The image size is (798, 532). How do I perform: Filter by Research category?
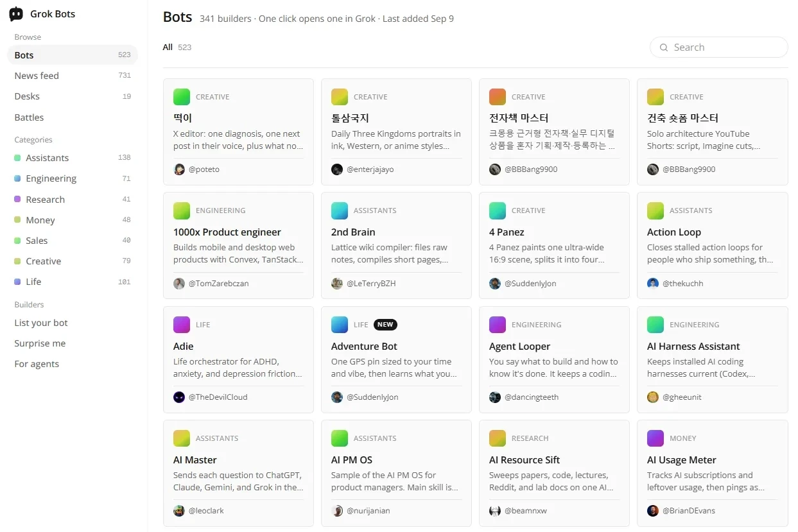click(x=73, y=200)
